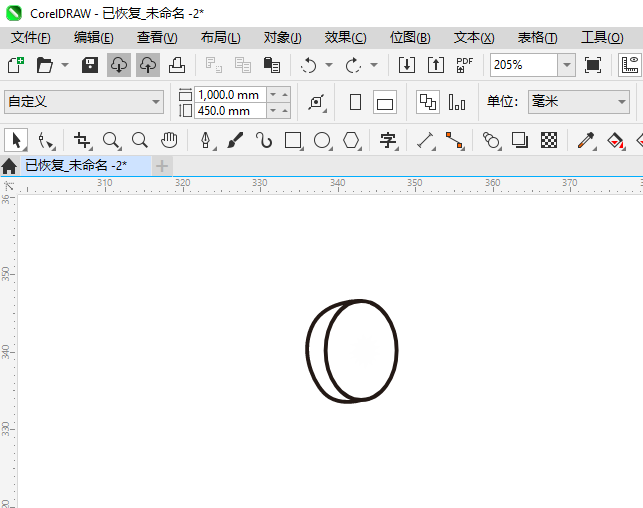The height and width of the screenshot is (508, 643).
Task: Select the Drop Shadow tool
Action: (x=520, y=141)
